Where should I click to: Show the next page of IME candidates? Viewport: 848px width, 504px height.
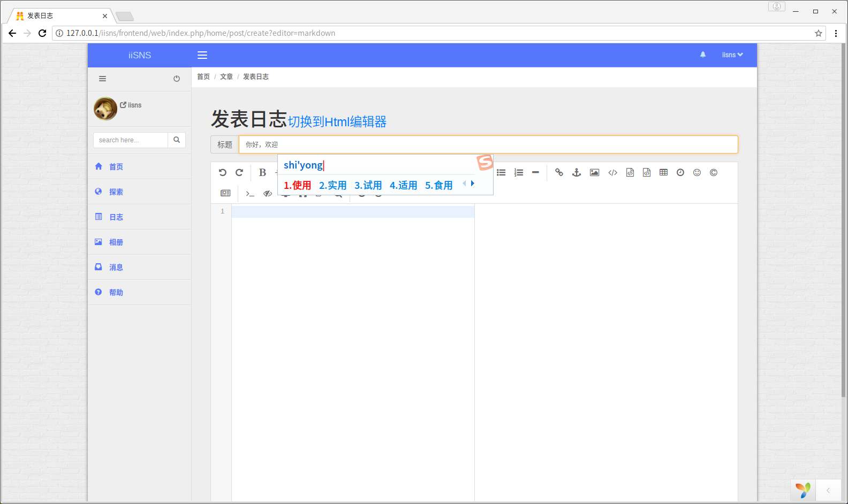tap(473, 184)
